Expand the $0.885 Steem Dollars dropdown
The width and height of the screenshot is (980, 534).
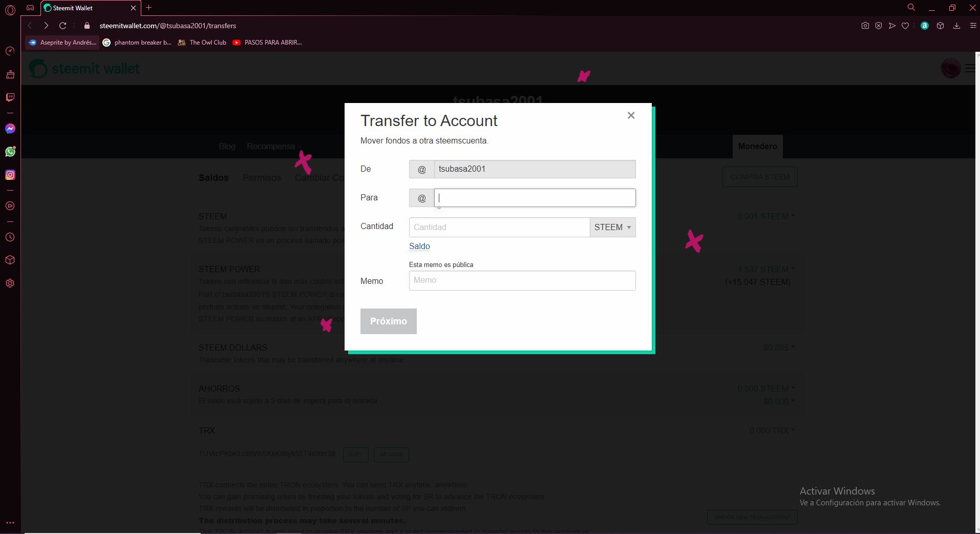coord(779,348)
